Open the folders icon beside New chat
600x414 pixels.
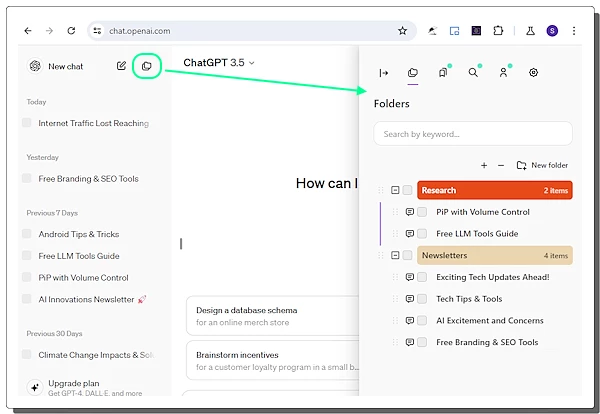(146, 66)
